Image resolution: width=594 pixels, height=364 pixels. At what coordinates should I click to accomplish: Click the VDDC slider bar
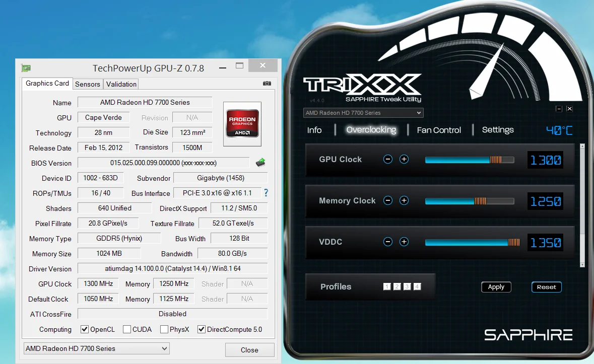coord(473,242)
